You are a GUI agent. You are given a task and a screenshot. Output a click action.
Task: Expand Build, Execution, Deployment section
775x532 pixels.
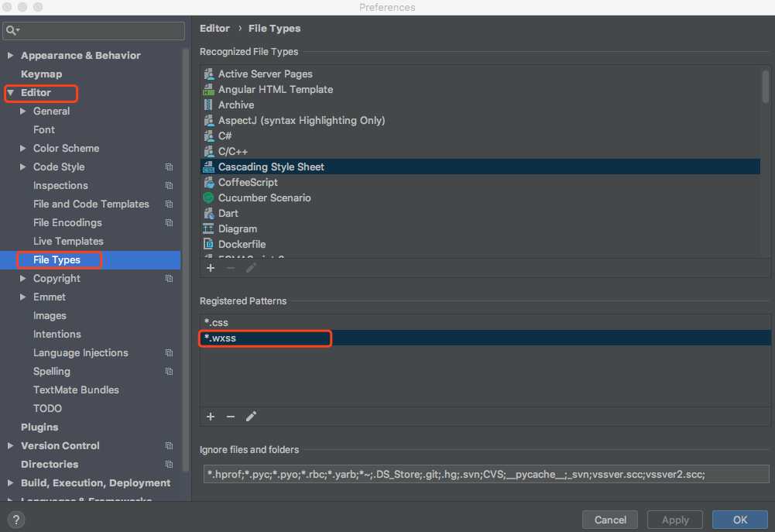pyautogui.click(x=10, y=482)
